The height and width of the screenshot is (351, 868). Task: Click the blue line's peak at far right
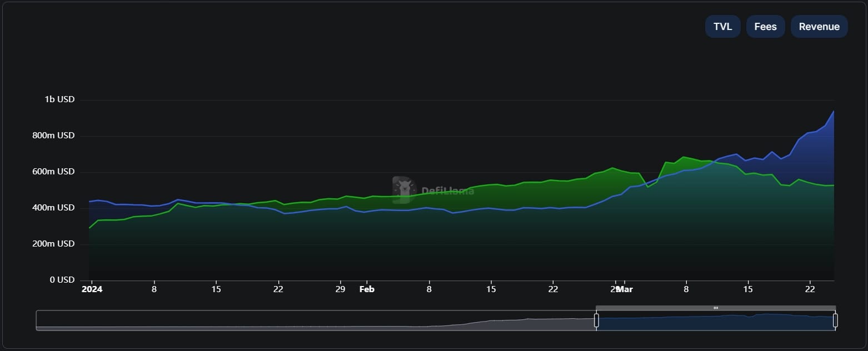pyautogui.click(x=834, y=111)
